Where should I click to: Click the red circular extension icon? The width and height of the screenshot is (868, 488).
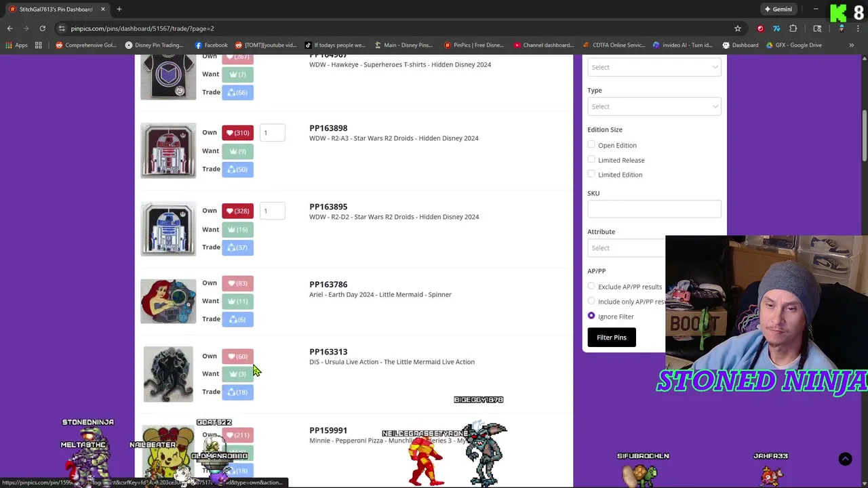[760, 28]
